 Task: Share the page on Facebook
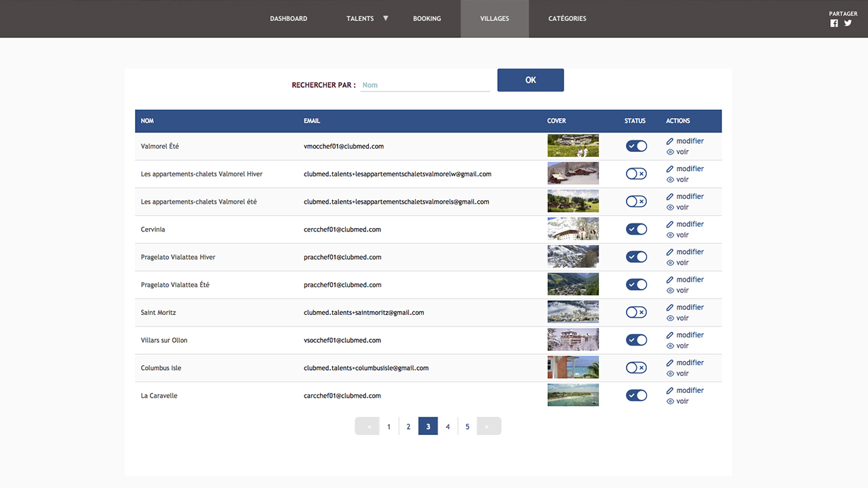[834, 23]
